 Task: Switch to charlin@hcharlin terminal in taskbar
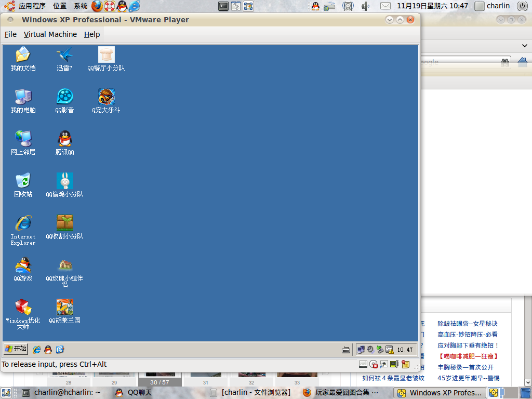click(61, 393)
